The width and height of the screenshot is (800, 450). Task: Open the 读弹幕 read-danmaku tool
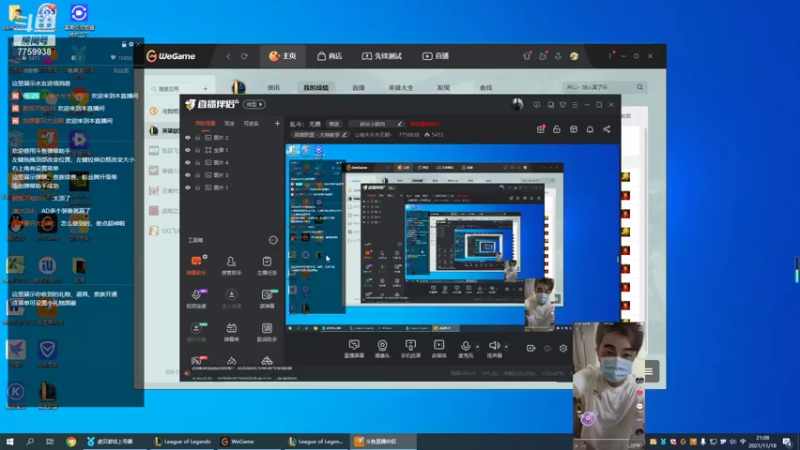[x=267, y=298]
